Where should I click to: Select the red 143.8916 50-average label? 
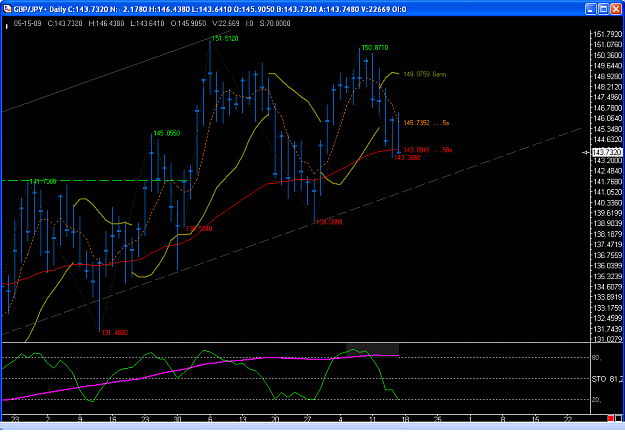(428, 150)
